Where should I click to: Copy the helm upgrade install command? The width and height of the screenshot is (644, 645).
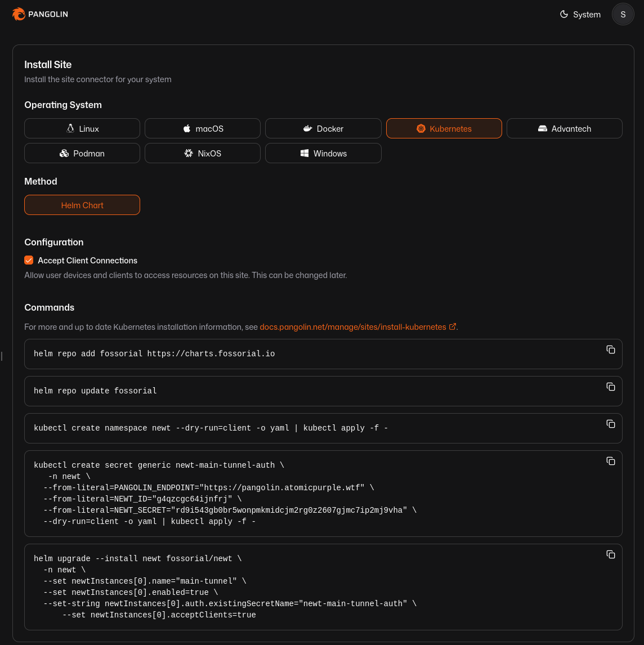pos(611,554)
